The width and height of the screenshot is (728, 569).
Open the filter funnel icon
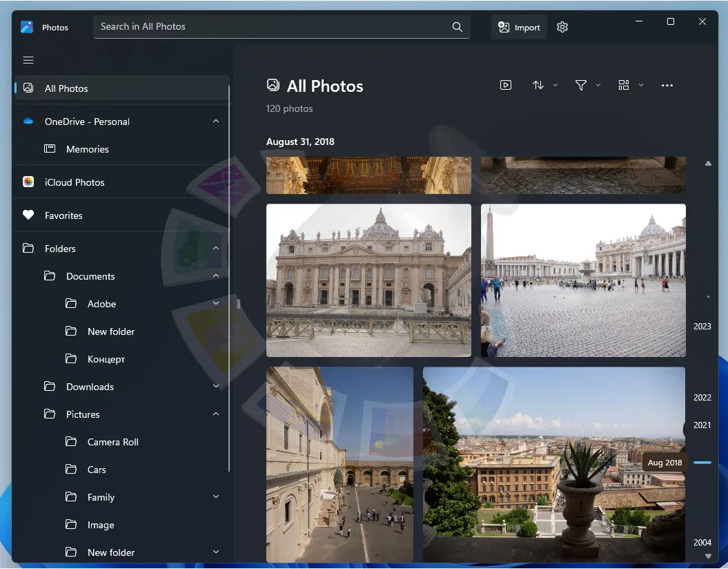[580, 85]
